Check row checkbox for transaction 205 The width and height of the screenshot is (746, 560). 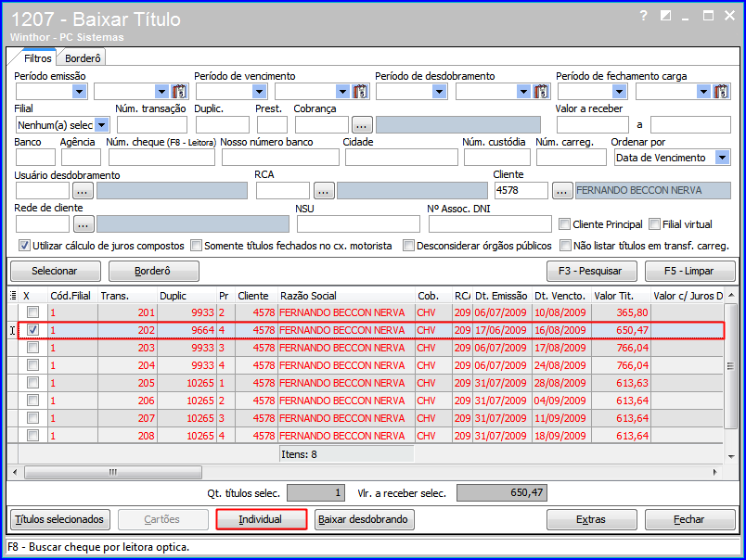point(32,383)
